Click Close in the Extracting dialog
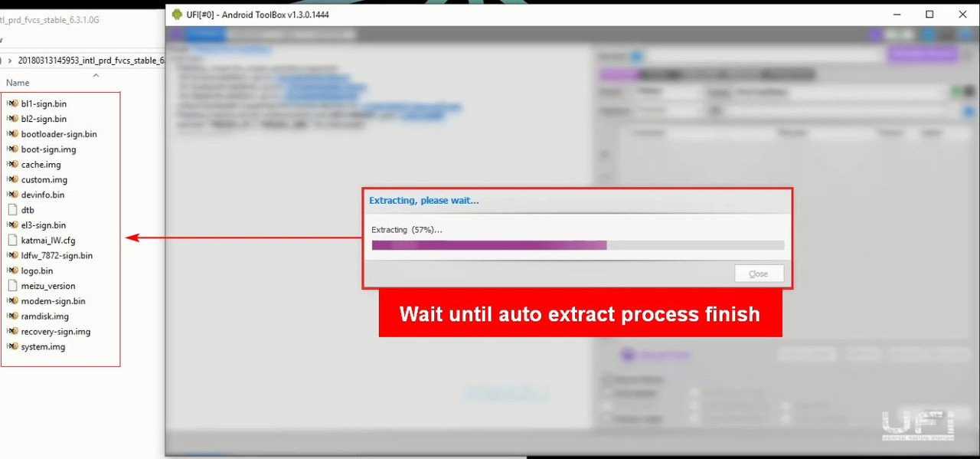The height and width of the screenshot is (459, 980). coord(758,274)
